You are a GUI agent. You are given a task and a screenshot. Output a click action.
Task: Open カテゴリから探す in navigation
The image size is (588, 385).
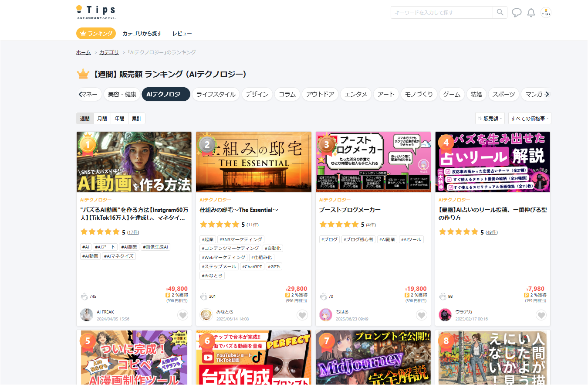(142, 34)
